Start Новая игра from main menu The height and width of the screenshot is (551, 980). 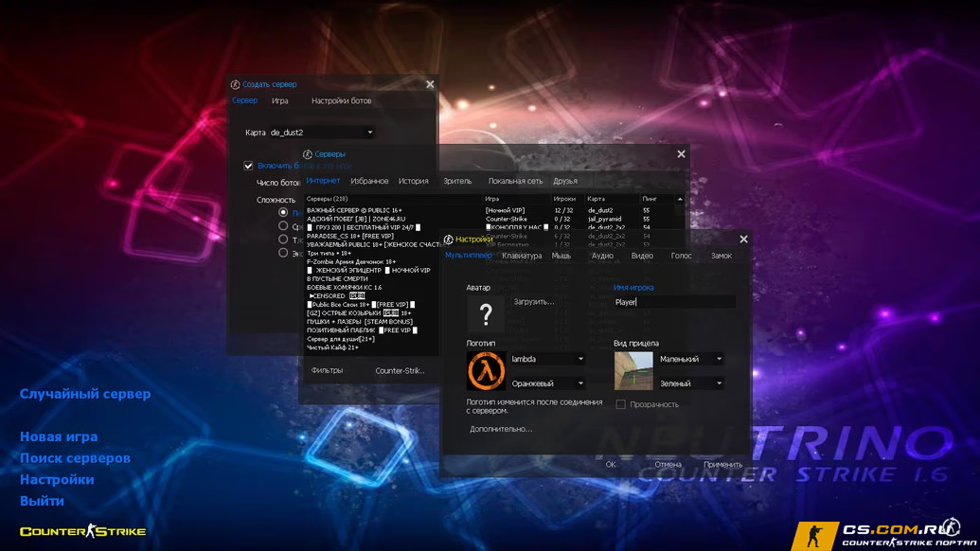(x=59, y=436)
